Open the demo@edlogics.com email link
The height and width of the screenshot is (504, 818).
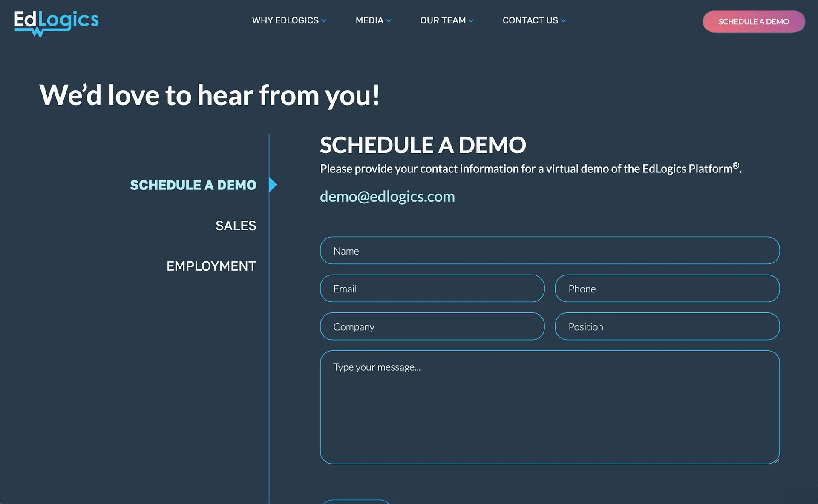tap(387, 197)
